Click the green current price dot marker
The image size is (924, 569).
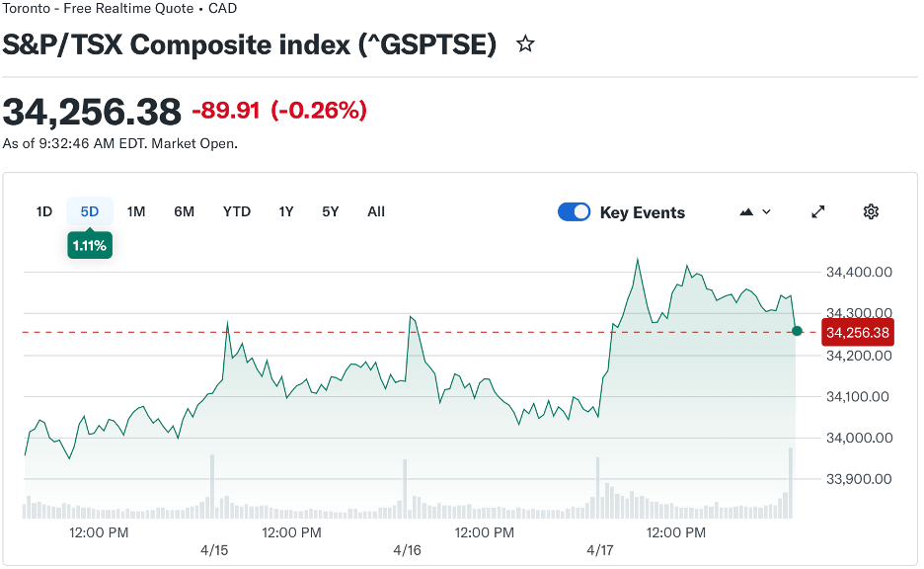[x=797, y=331]
